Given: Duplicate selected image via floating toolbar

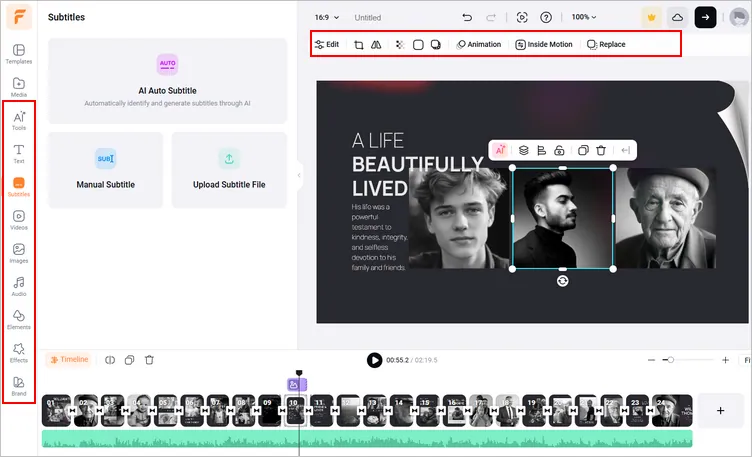Looking at the screenshot, I should [x=583, y=151].
